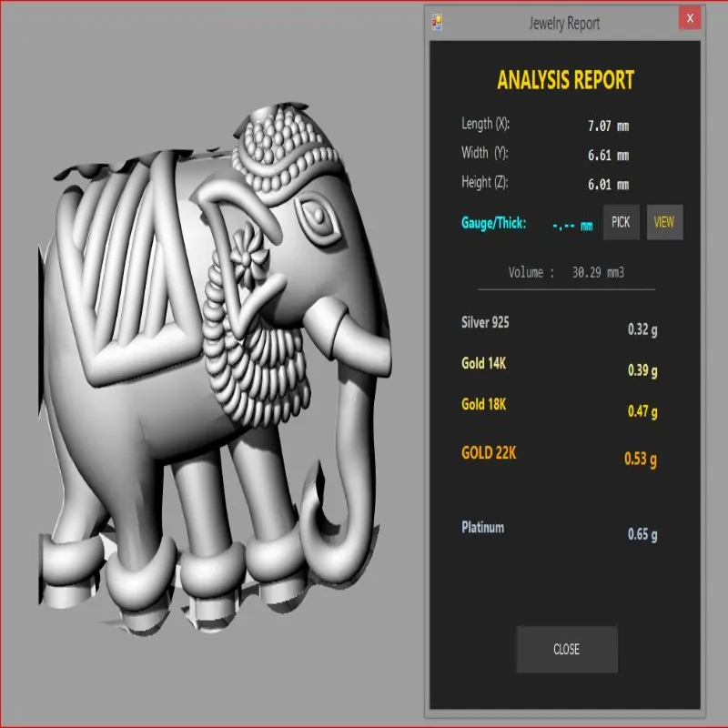Select the GOLD 22K highlighted row
Viewport: 728px width, 728px height.
pyautogui.click(x=559, y=456)
